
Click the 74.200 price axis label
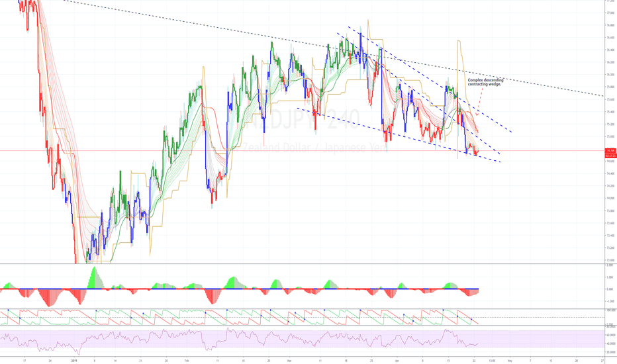click(x=611, y=186)
